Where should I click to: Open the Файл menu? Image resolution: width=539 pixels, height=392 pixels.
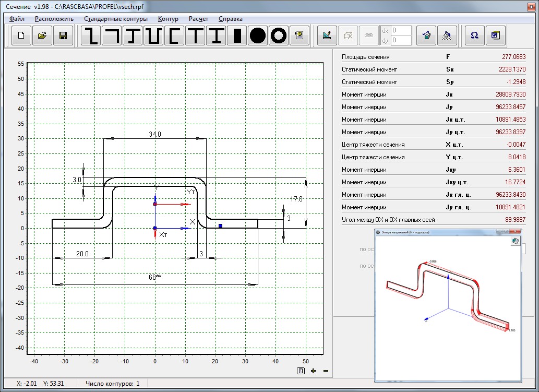17,19
